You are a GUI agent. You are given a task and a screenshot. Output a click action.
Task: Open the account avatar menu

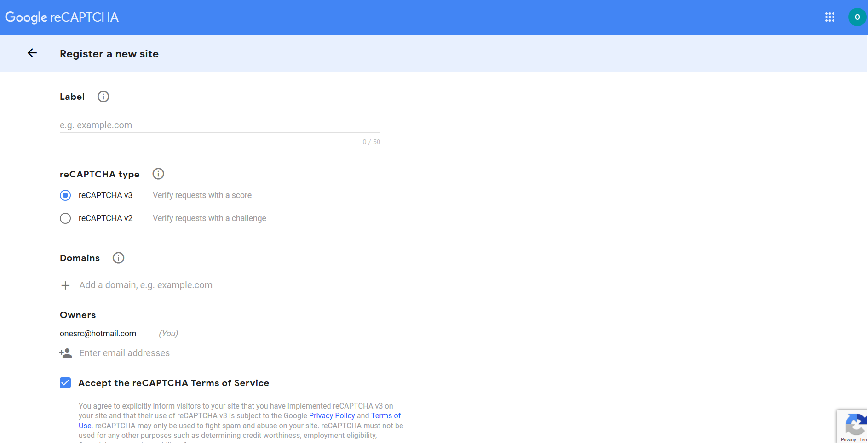coord(857,17)
